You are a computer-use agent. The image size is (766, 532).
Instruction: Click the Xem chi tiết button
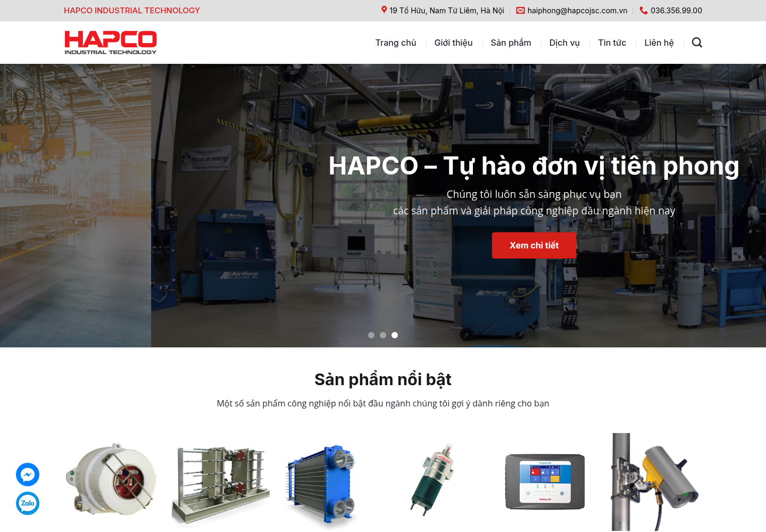[534, 245]
